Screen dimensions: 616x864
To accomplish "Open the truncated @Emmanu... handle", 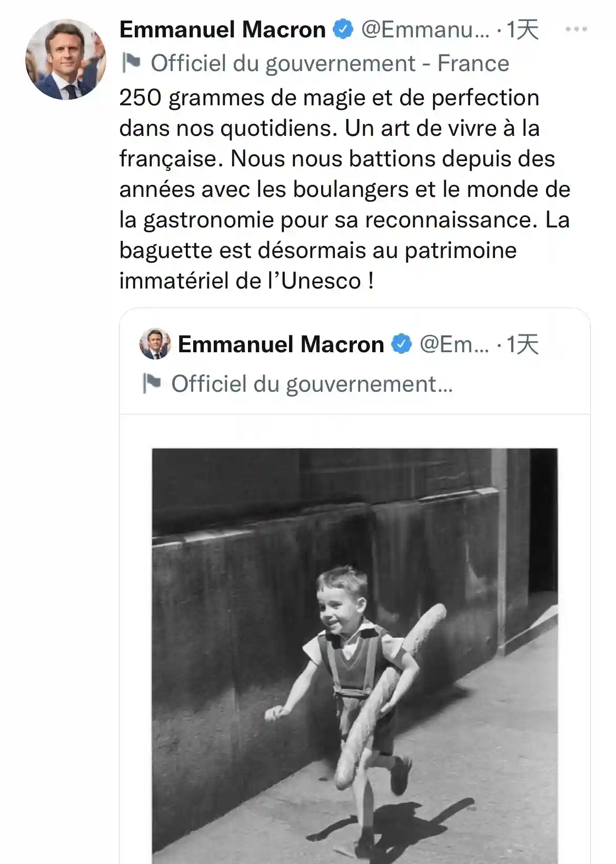I will pos(425,29).
